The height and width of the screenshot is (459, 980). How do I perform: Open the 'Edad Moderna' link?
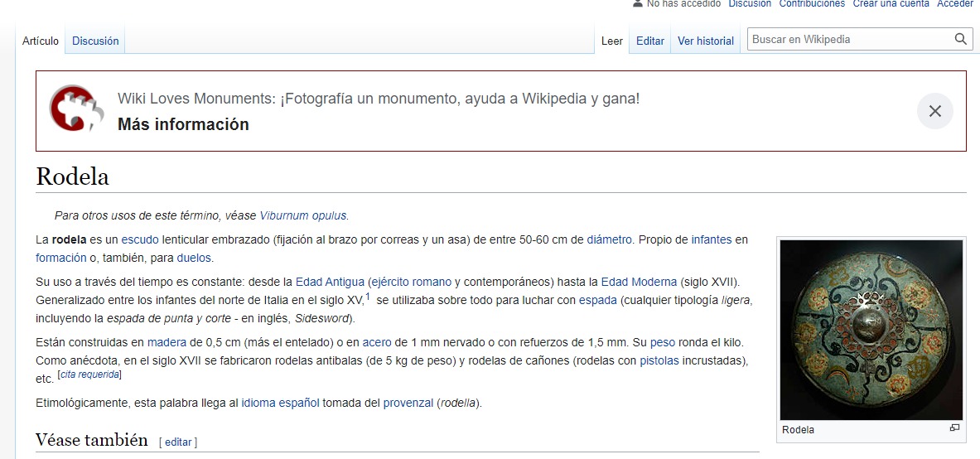639,282
